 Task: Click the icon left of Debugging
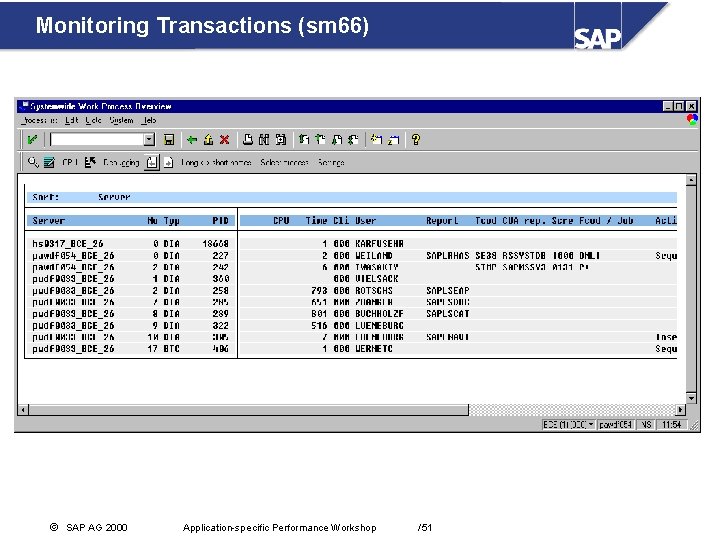pos(90,162)
